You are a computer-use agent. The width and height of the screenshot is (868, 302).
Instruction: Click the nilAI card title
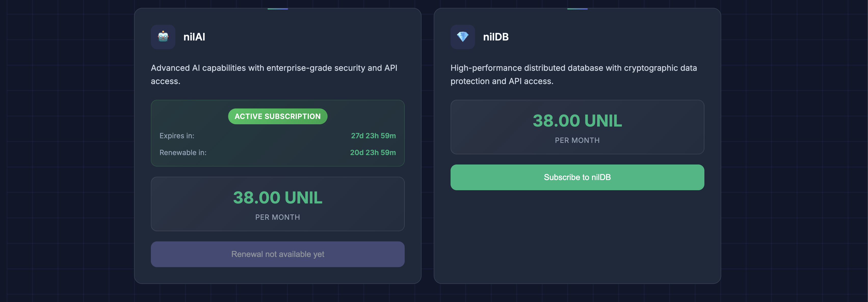pyautogui.click(x=194, y=37)
